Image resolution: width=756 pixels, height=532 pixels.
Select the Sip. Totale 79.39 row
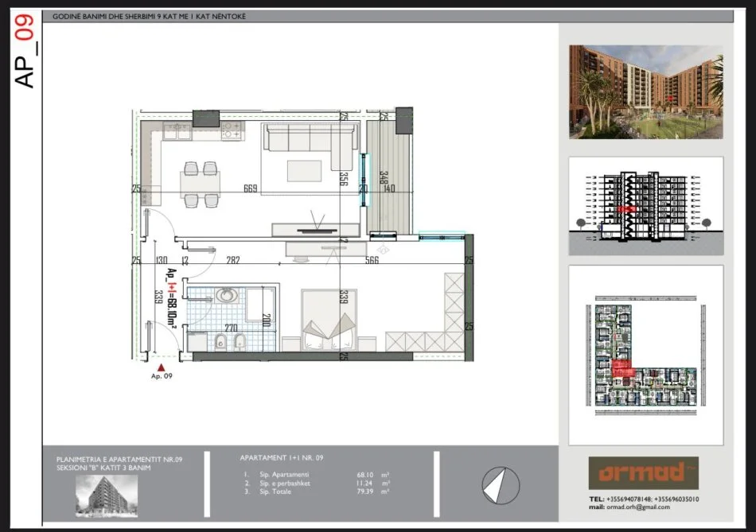(318, 492)
